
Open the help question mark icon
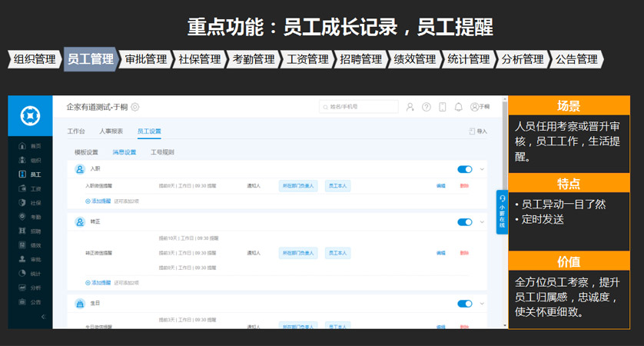[427, 107]
